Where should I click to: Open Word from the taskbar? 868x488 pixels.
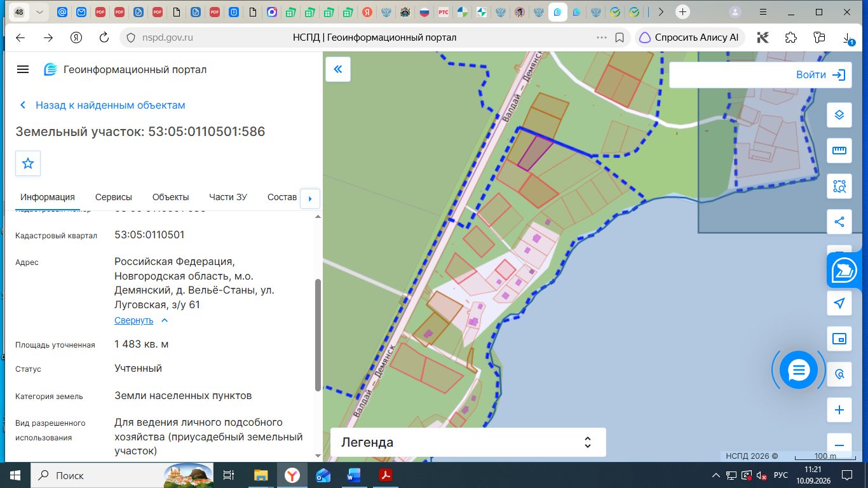coord(354,475)
